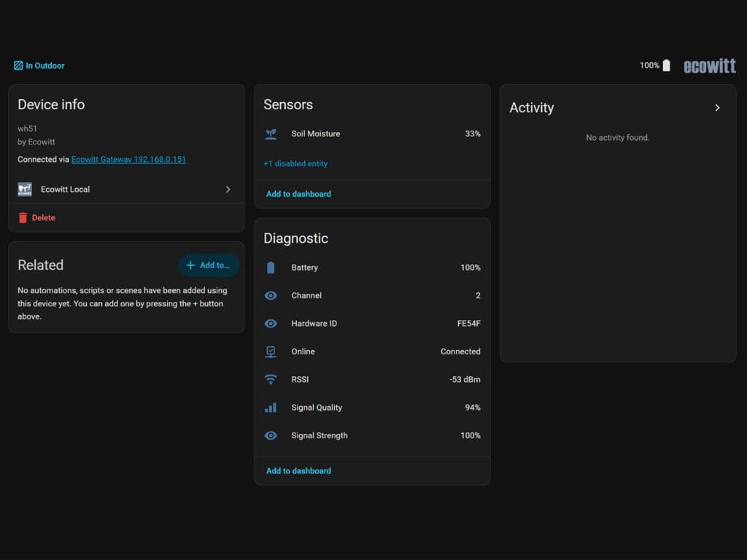Click the Activity panel heading
This screenshot has width=747, height=560.
pyautogui.click(x=532, y=108)
